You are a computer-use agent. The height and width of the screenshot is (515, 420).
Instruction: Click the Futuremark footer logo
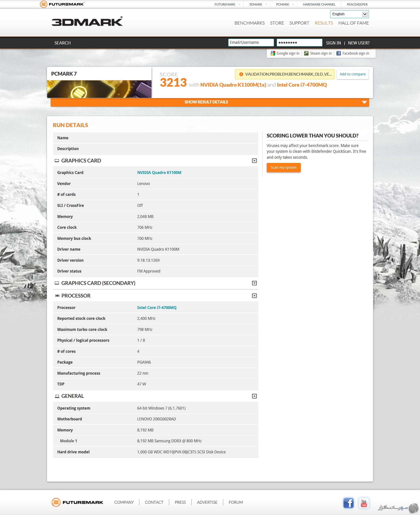(x=77, y=502)
